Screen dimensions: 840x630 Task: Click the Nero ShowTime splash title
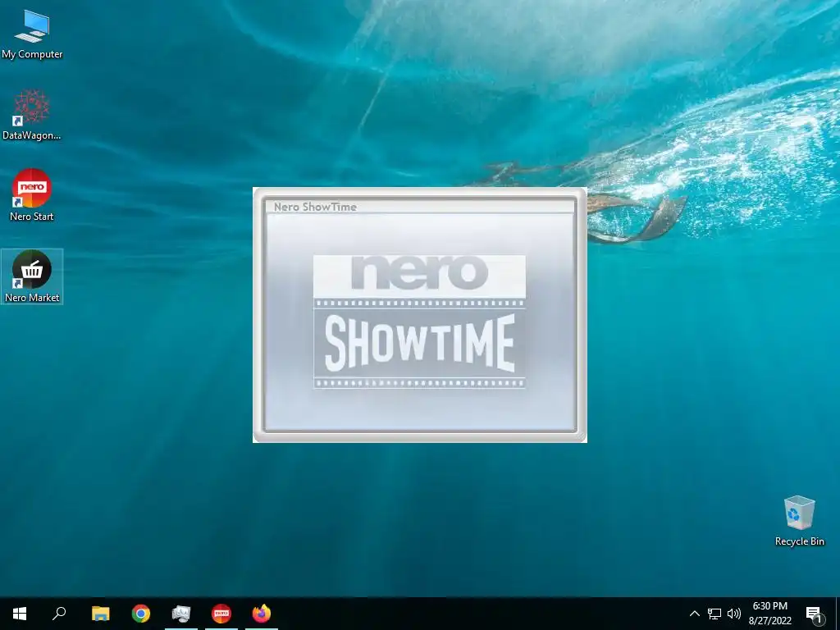[x=315, y=207]
